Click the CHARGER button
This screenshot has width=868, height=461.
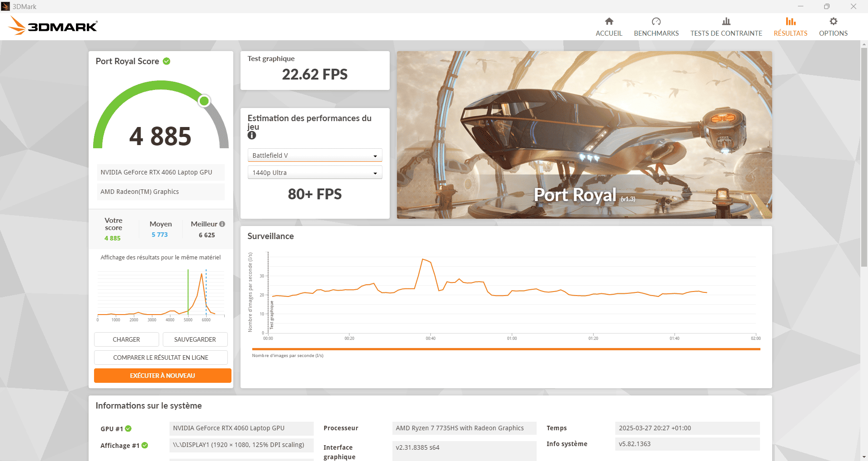click(126, 339)
